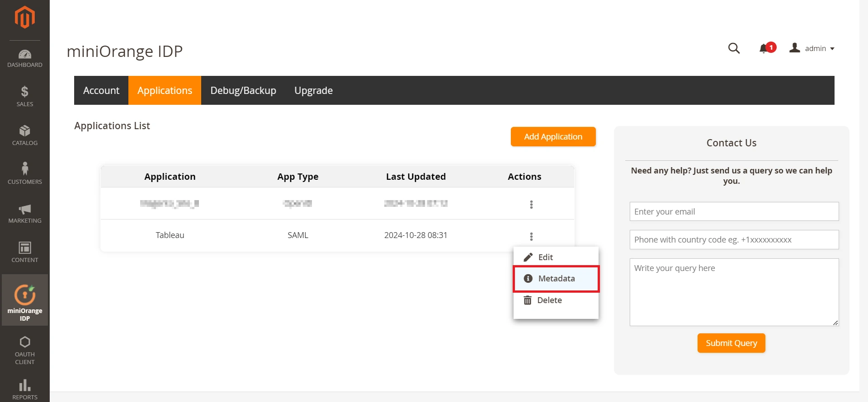The height and width of the screenshot is (402, 868).
Task: Click the Actions column header
Action: (x=524, y=177)
